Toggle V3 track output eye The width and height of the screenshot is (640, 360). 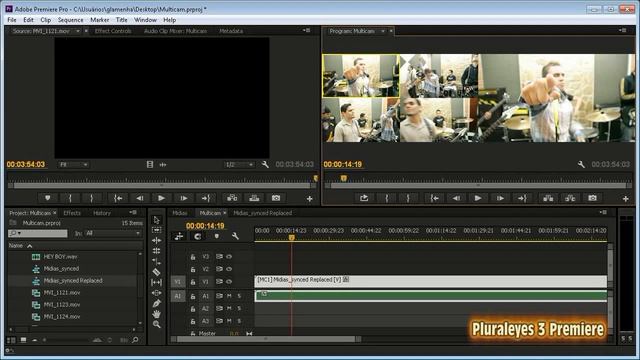click(229, 257)
